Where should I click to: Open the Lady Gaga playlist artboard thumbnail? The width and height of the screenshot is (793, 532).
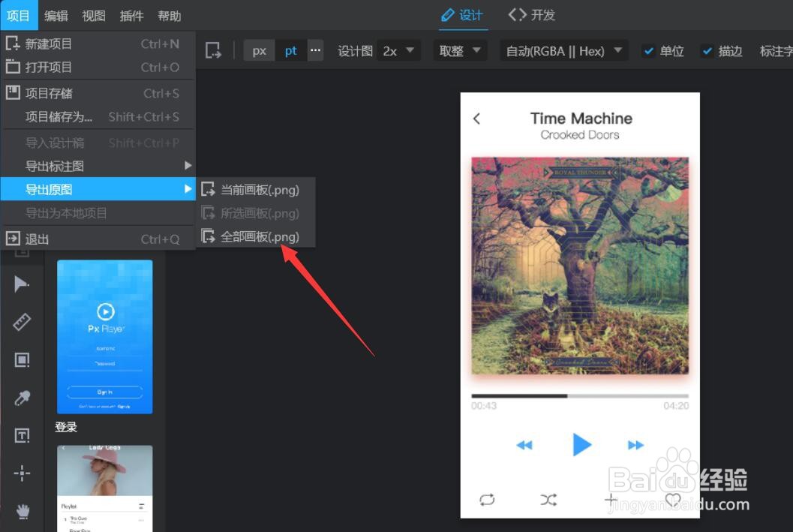coord(105,488)
